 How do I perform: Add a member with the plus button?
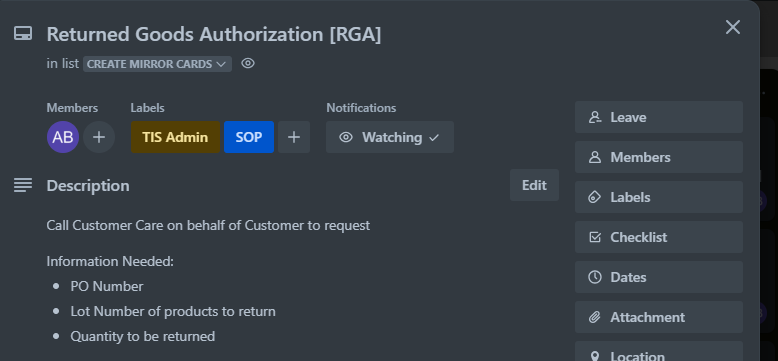click(99, 137)
